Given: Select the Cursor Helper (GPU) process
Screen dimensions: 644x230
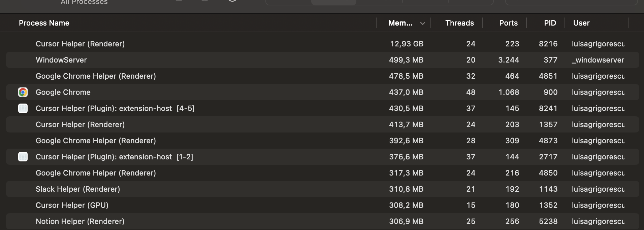Looking at the screenshot, I should coord(72,205).
